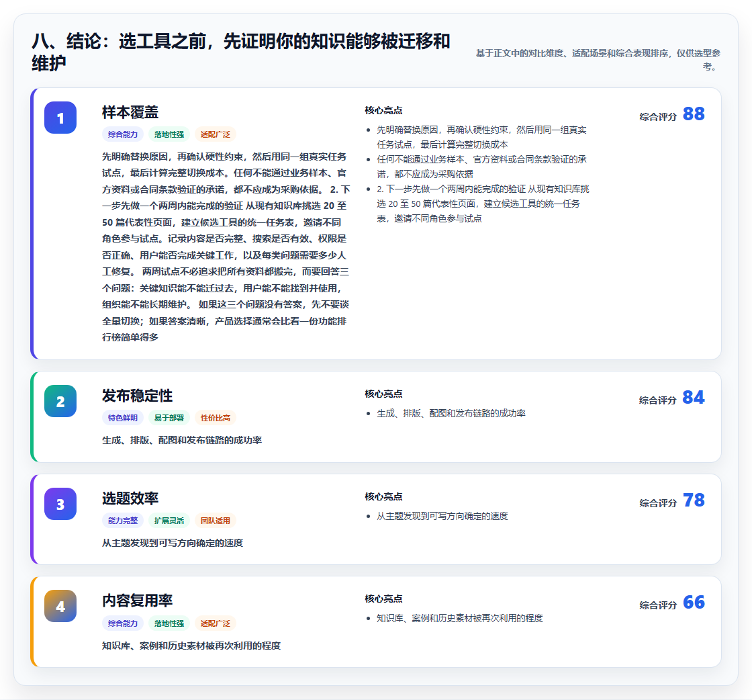752x700 pixels.
Task: Click the 性价比高 tag
Action: click(x=216, y=418)
